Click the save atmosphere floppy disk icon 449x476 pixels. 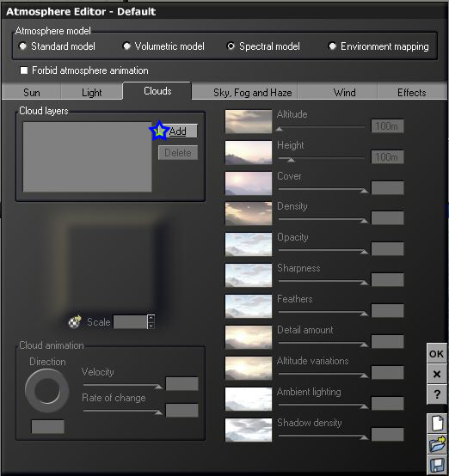[437, 465]
